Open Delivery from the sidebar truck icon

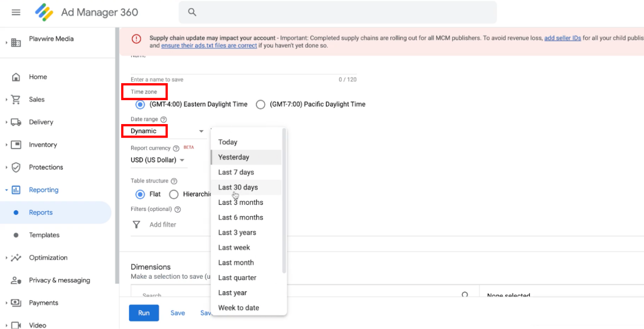point(17,122)
